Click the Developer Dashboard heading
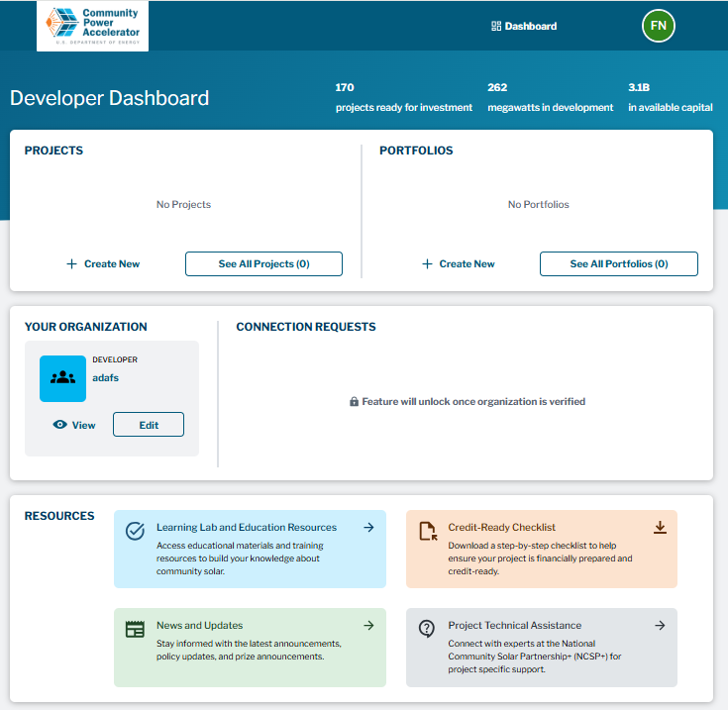This screenshot has height=710, width=728. [x=110, y=98]
